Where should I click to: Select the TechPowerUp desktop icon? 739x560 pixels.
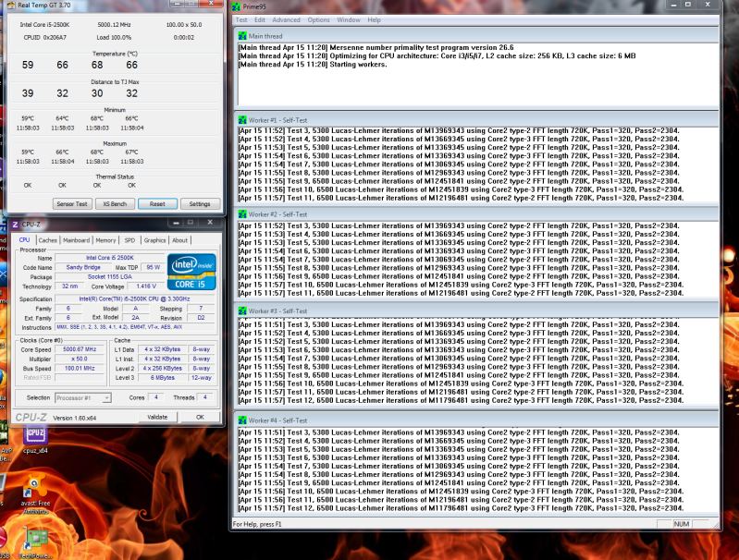click(x=35, y=544)
